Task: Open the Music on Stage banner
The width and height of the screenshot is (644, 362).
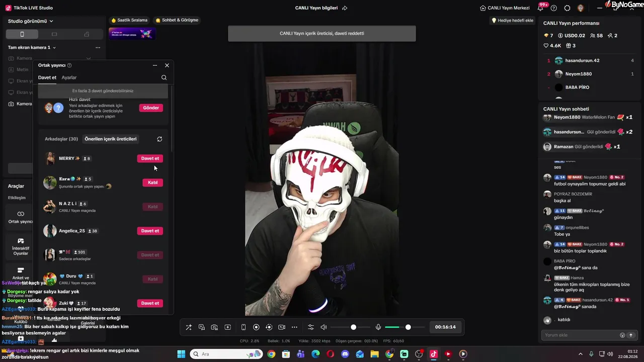Action: [x=132, y=33]
